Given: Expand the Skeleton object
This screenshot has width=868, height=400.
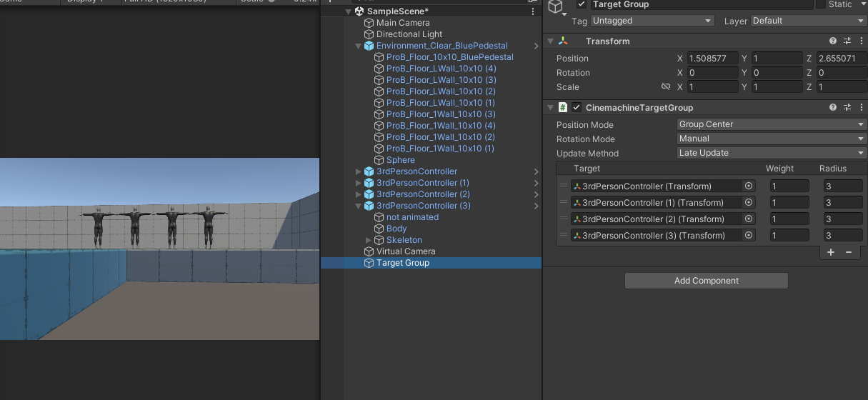Looking at the screenshot, I should [x=369, y=240].
